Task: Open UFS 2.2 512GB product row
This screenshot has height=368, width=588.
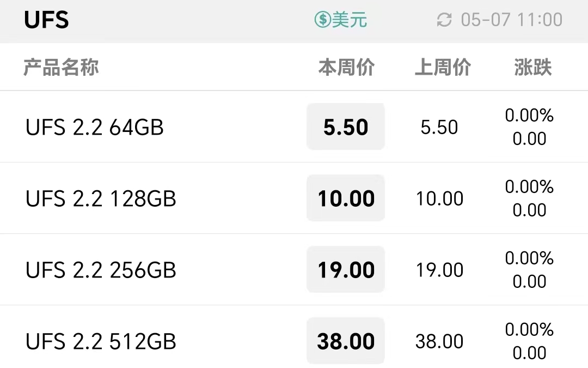Action: (294, 337)
